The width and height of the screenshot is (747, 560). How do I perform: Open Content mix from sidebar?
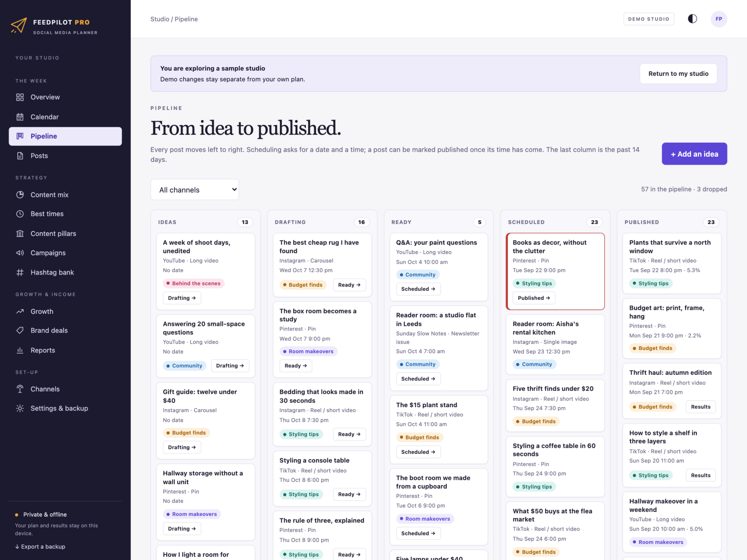click(65, 194)
